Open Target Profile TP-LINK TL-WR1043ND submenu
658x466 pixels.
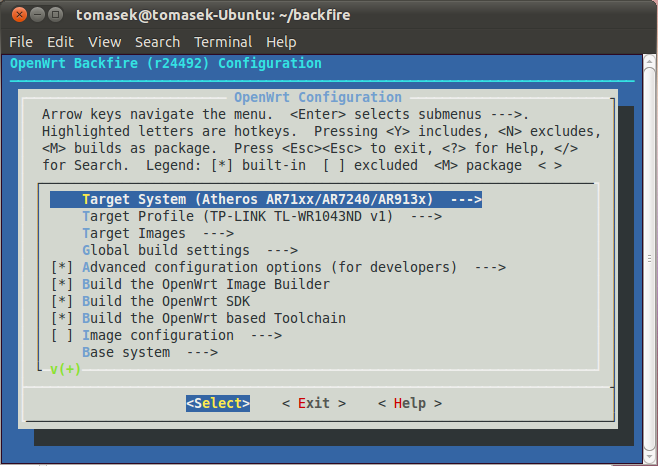point(262,217)
